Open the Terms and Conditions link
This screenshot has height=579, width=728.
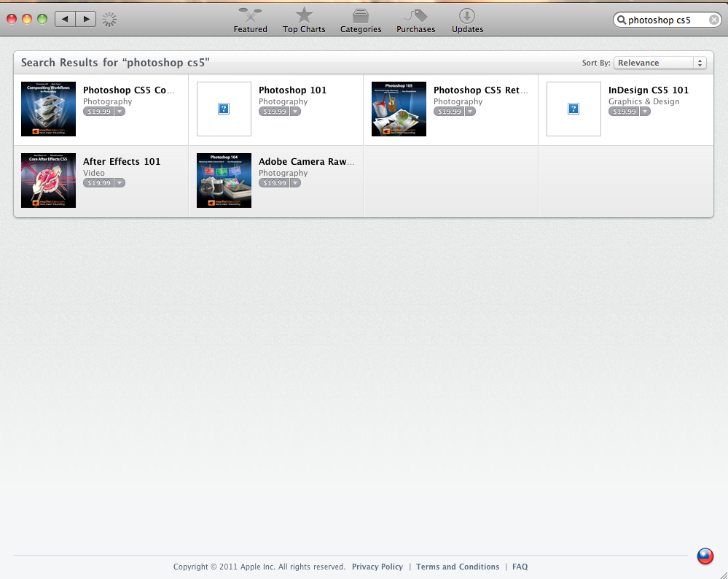tap(458, 567)
